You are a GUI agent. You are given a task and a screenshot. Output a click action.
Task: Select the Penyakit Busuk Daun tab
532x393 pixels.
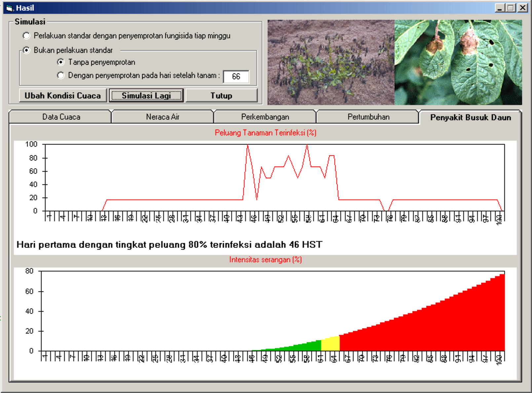(x=470, y=118)
